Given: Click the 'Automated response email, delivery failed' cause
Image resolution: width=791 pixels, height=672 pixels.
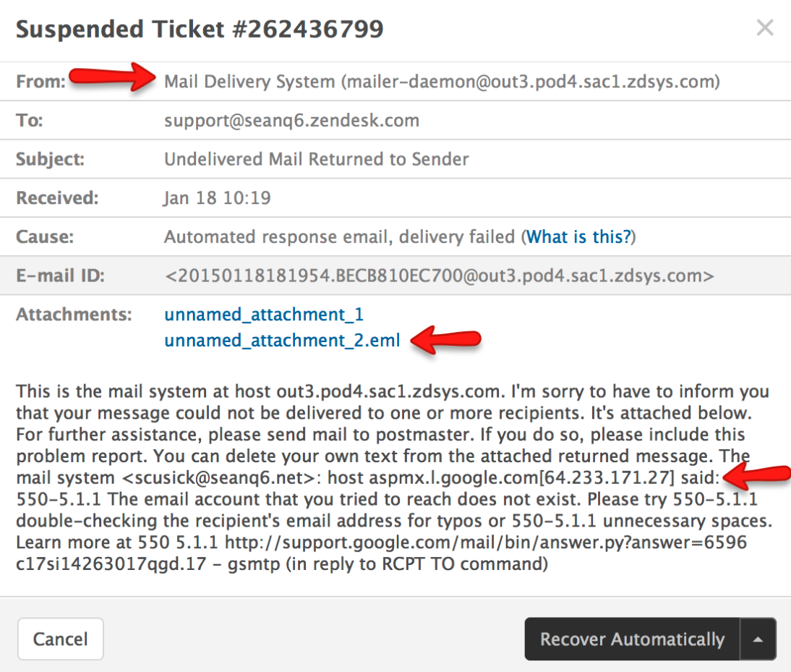Looking at the screenshot, I should point(339,237).
